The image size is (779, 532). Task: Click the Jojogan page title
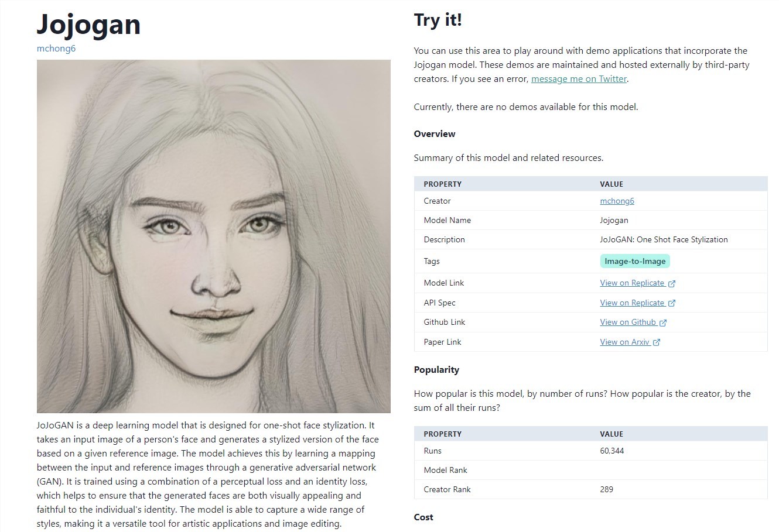pyautogui.click(x=89, y=25)
